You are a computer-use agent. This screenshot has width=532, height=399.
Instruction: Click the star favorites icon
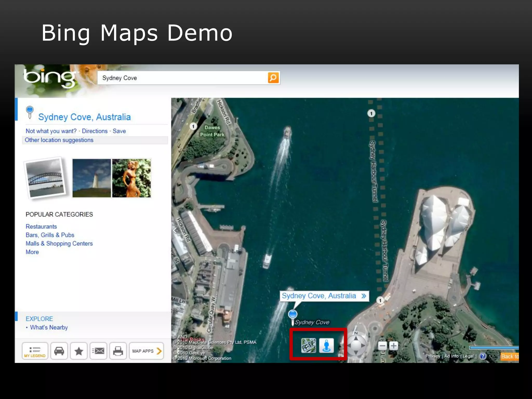79,351
